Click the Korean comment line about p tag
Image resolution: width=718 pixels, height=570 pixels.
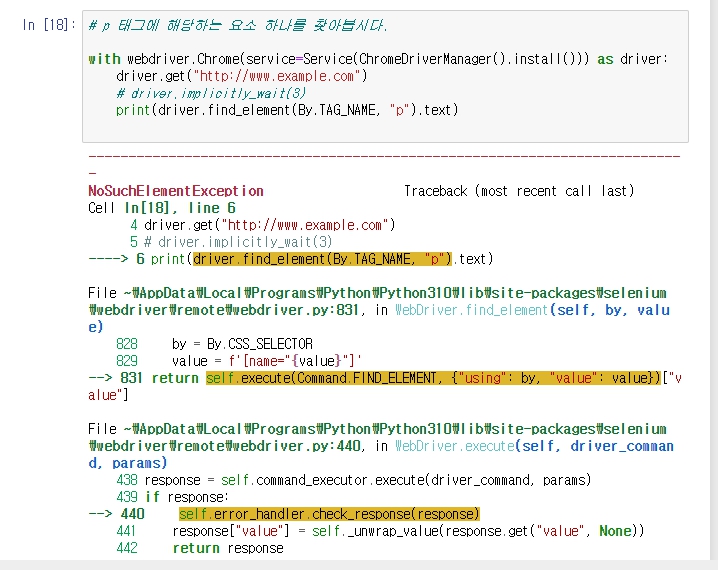238,25
